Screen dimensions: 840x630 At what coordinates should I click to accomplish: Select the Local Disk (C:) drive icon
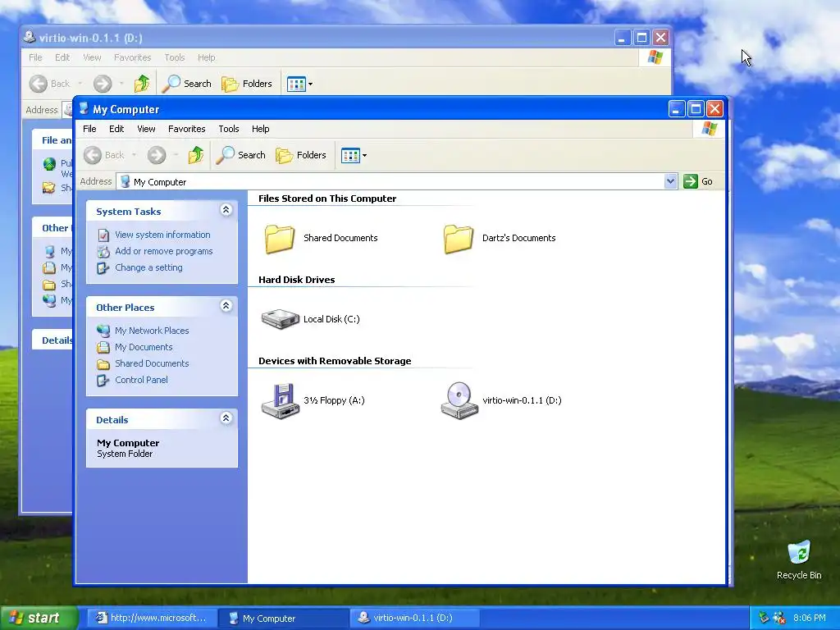coord(281,319)
